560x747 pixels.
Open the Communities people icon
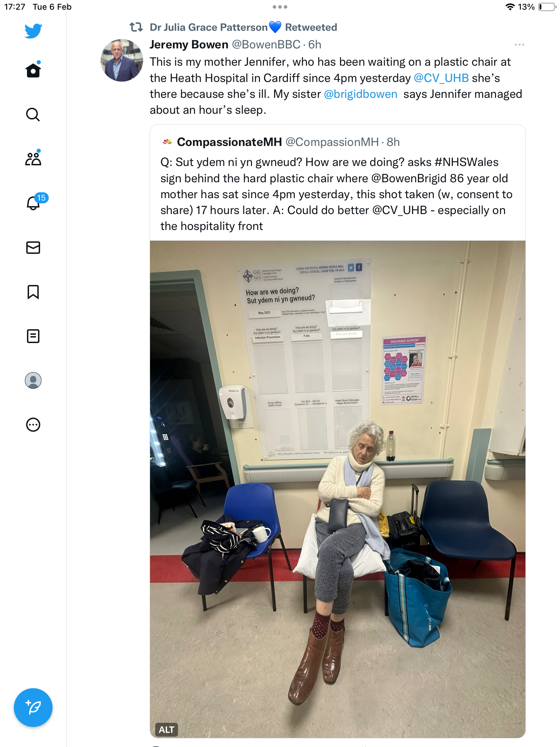[x=33, y=158]
